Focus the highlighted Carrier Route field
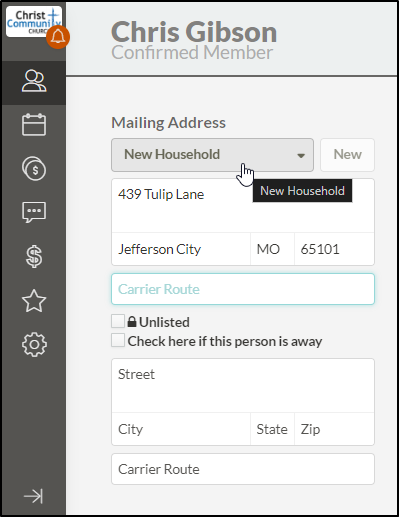This screenshot has height=517, width=399. coord(243,289)
